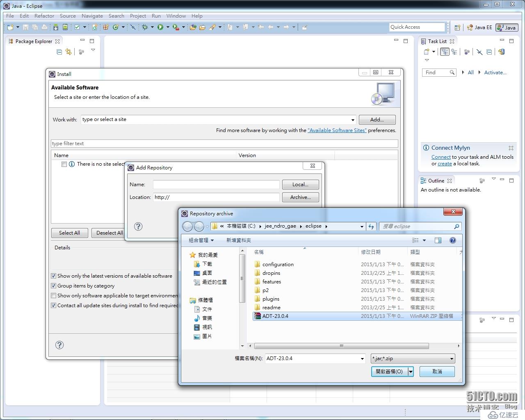Open the Work with site dropdown
The height and width of the screenshot is (420, 525).
353,120
